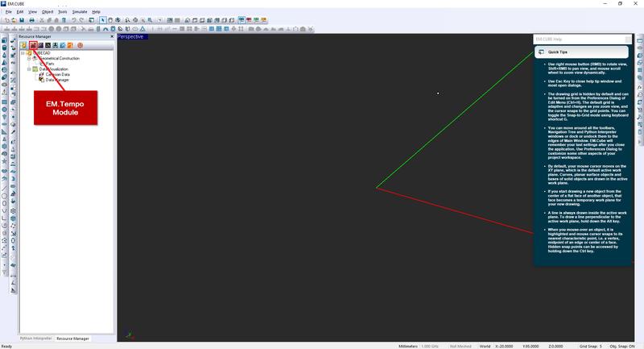Open the Tools menu

pos(63,12)
